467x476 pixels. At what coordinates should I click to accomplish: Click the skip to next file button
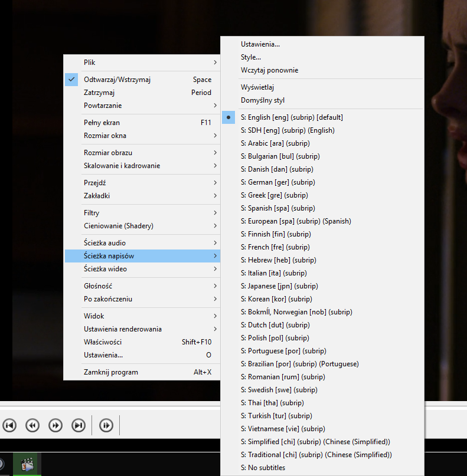[x=78, y=425]
